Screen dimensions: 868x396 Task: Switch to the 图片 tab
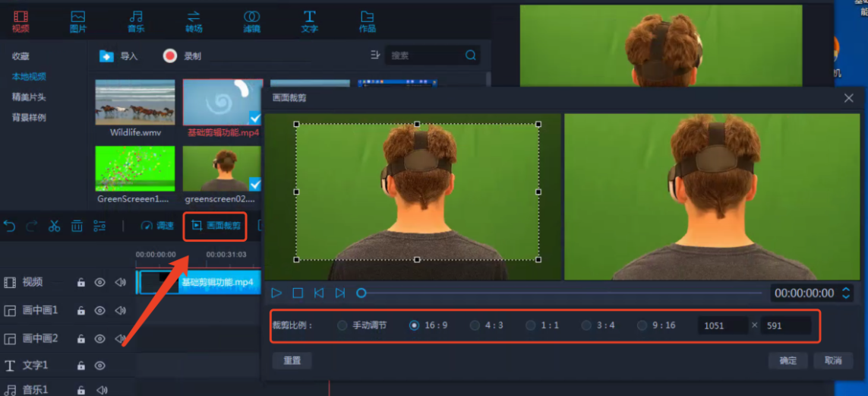click(x=78, y=22)
